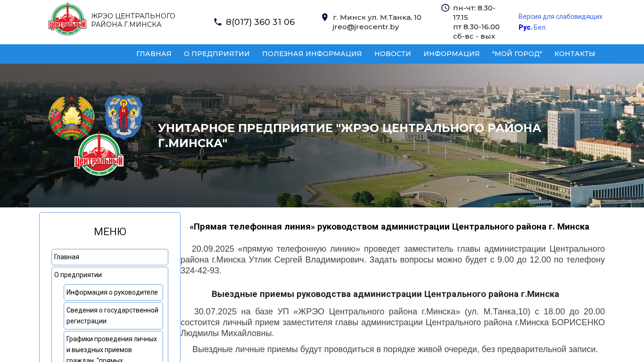Click the clock working hours icon

[445, 8]
